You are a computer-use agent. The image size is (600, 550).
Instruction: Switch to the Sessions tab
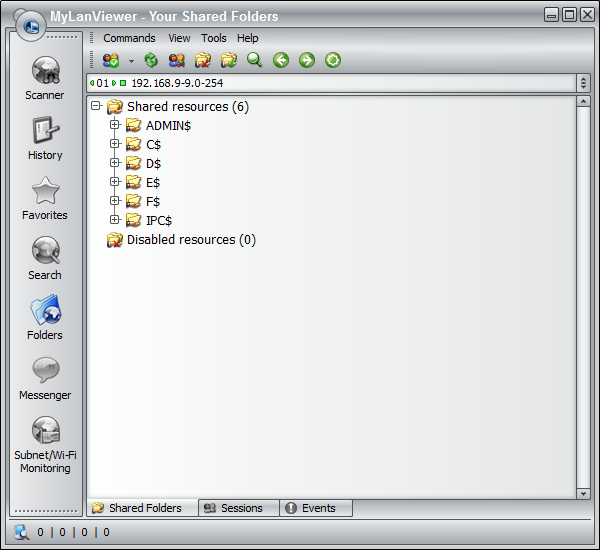[x=238, y=508]
